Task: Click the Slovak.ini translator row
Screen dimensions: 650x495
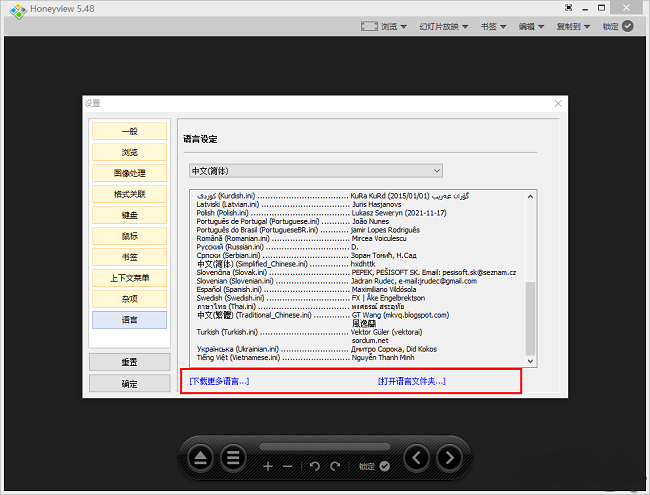Action: [357, 272]
